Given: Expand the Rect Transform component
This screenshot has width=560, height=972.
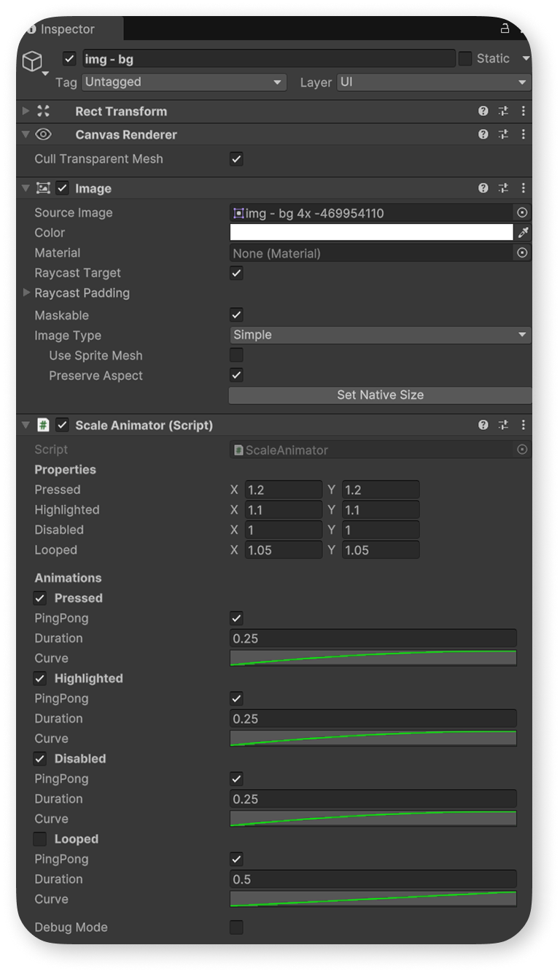Looking at the screenshot, I should coord(26,112).
